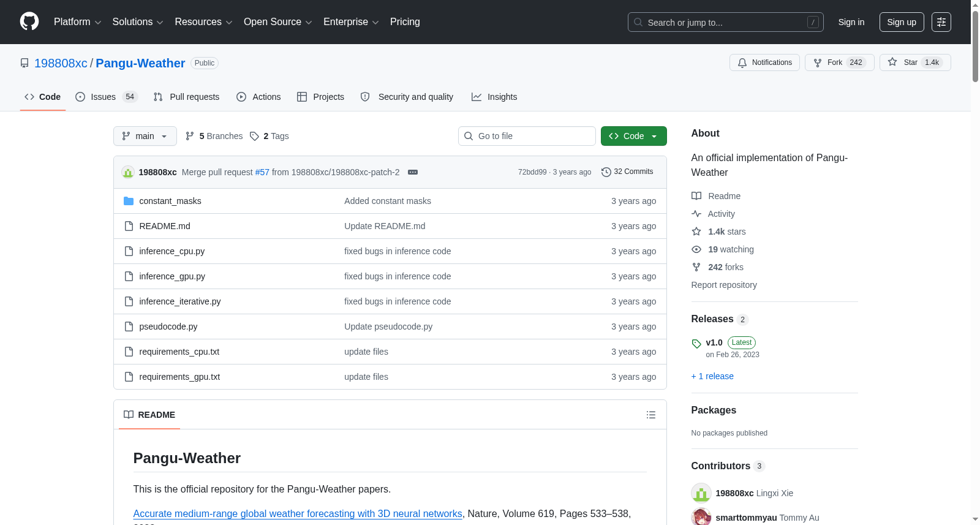The width and height of the screenshot is (980, 525).
Task: Open the Nature paper link in README
Action: (298, 513)
